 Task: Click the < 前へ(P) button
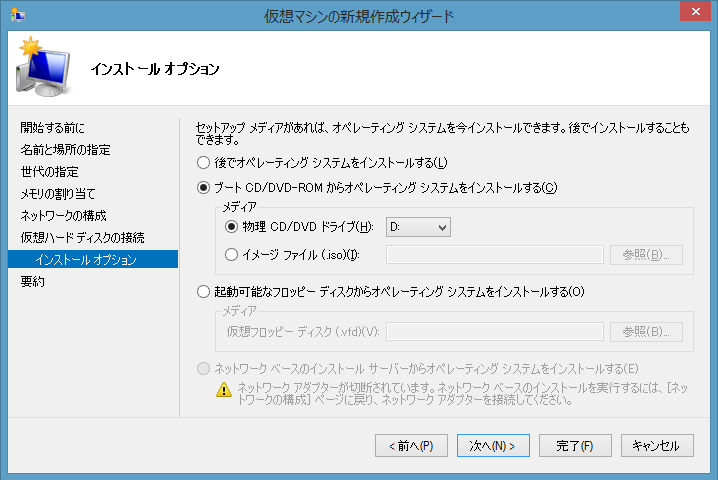coord(411,446)
